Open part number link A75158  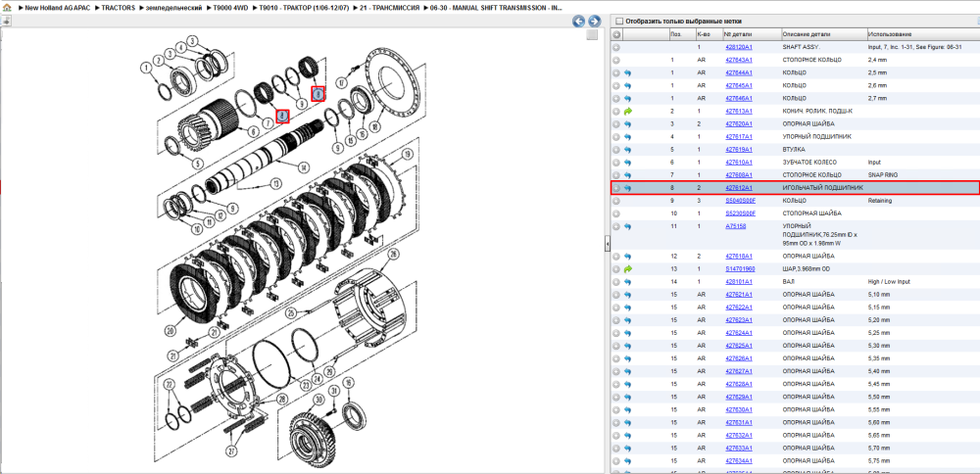pos(735,226)
